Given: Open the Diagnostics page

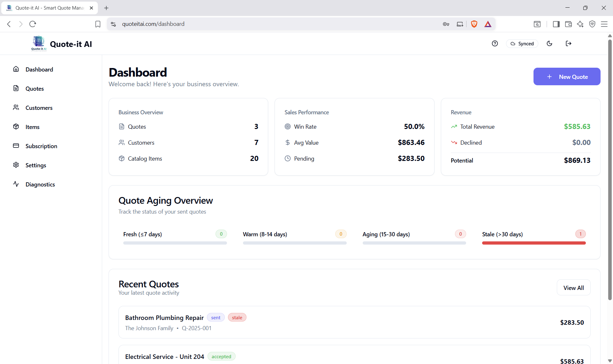Looking at the screenshot, I should pyautogui.click(x=40, y=185).
